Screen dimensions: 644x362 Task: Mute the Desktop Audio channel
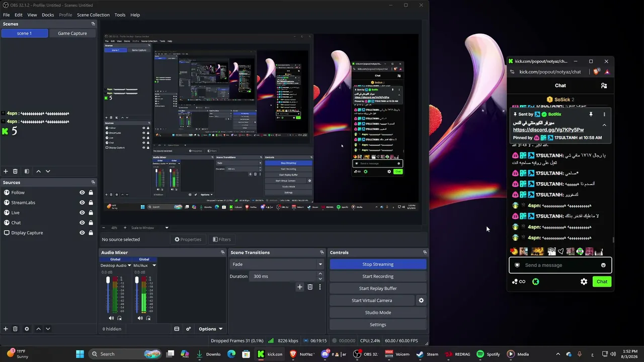pyautogui.click(x=111, y=318)
